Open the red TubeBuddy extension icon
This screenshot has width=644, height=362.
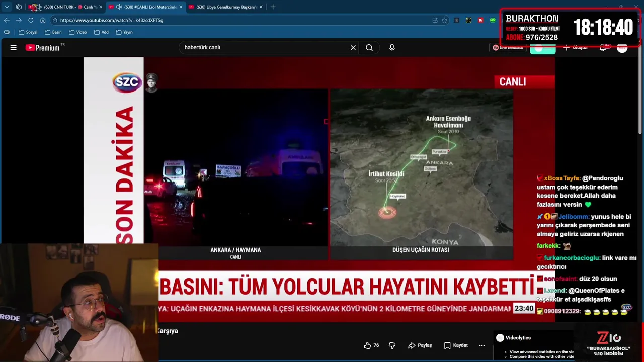(x=480, y=20)
